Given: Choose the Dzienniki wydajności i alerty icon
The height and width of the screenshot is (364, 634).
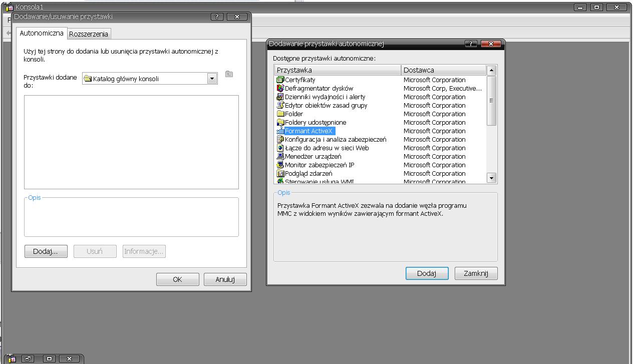Looking at the screenshot, I should point(280,97).
